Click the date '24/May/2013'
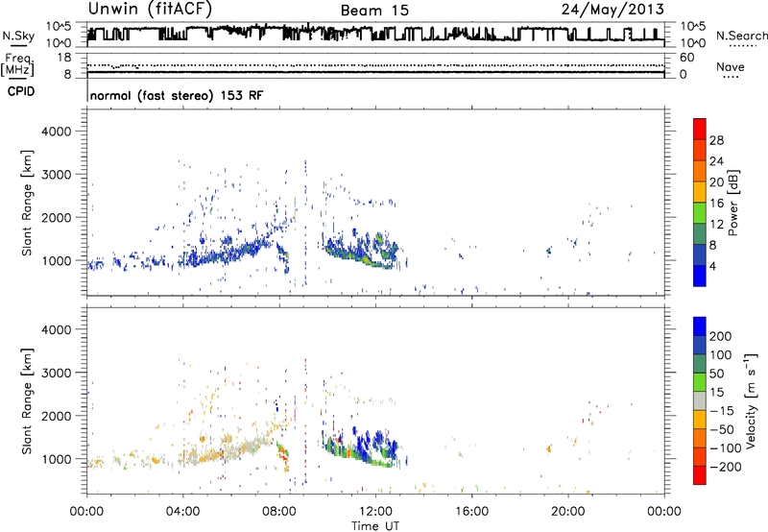This screenshot has width=768, height=532. [x=612, y=10]
